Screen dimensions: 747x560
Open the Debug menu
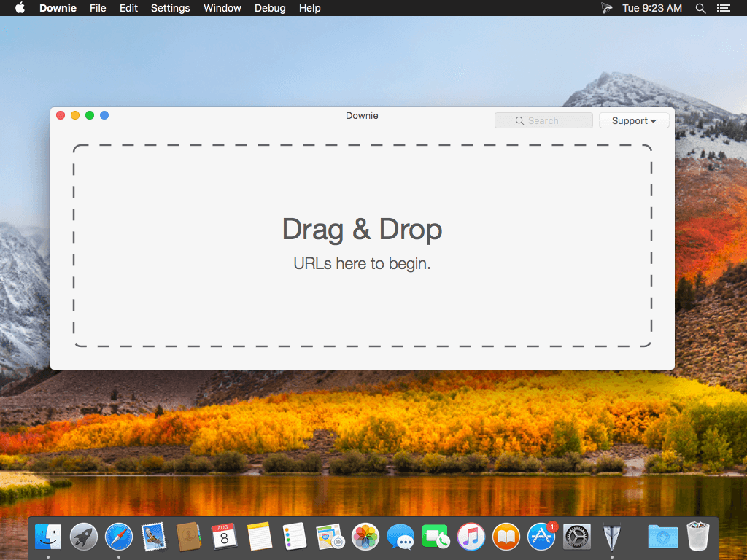click(x=270, y=8)
